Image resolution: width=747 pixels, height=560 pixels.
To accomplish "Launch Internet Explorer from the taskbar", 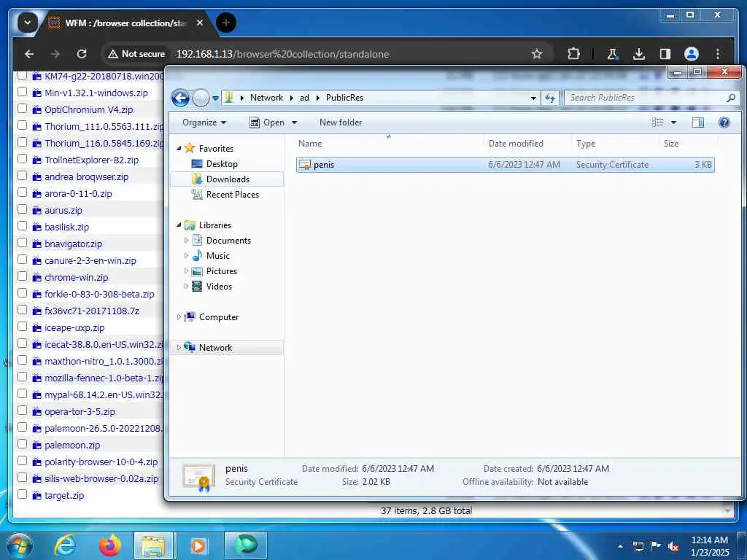I will [x=64, y=545].
